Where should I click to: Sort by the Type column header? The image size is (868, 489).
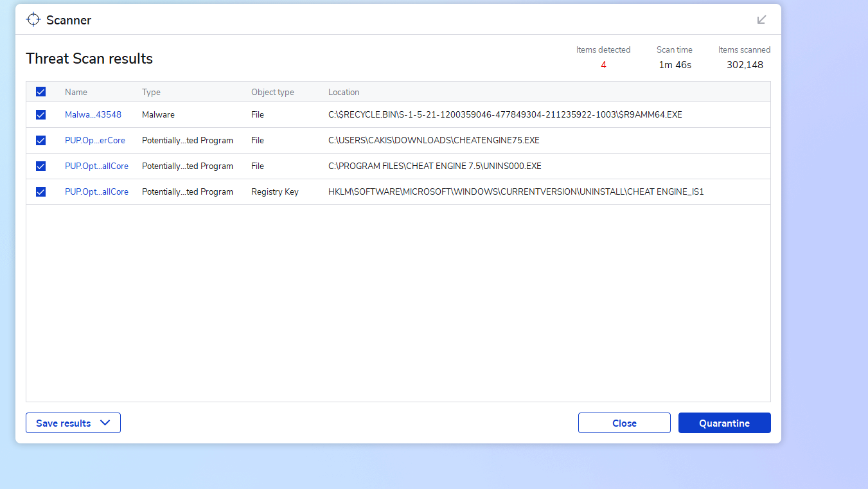click(x=151, y=92)
